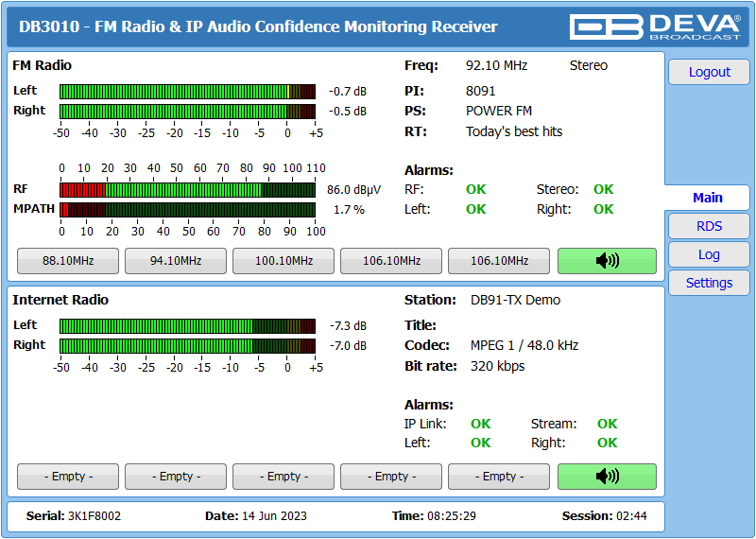The width and height of the screenshot is (756, 539).
Task: Select third Empty Internet Radio preset
Action: [283, 477]
